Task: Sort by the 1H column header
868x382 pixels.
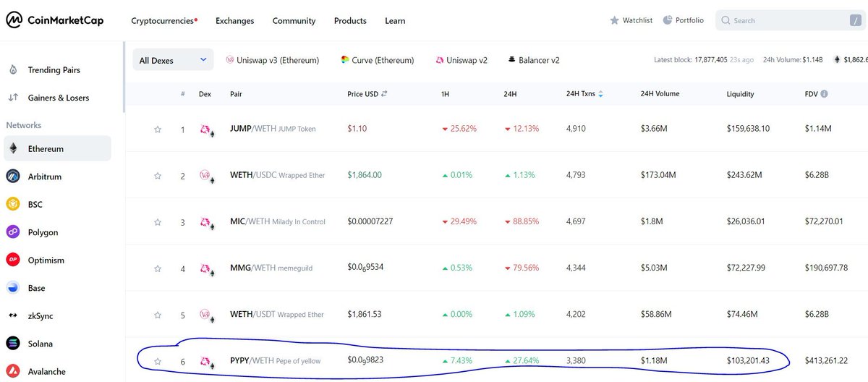Action: (446, 94)
